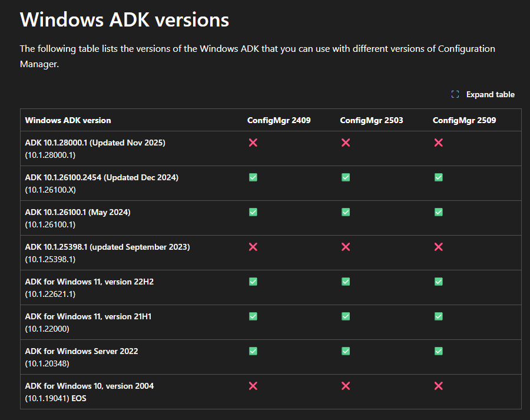
Task: Click green check for Windows 11 21H1 under ConfigMgr 2409
Action: 253,316
